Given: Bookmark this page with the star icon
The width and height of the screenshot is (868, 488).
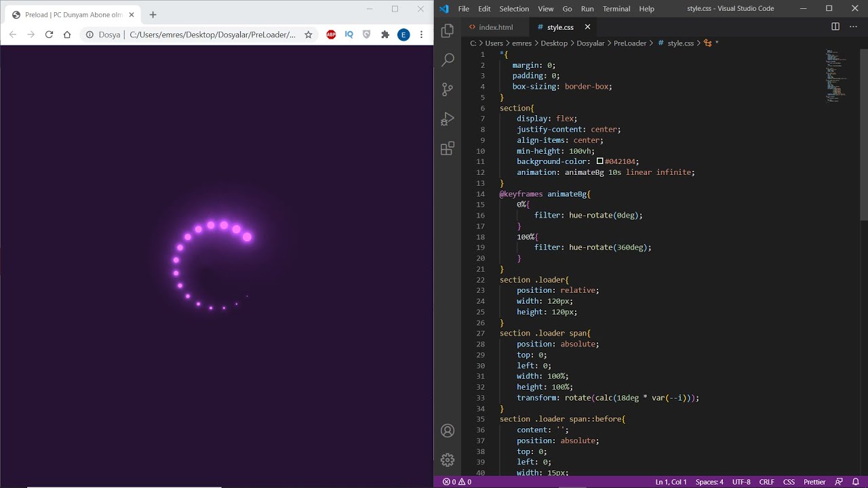Looking at the screenshot, I should 309,35.
